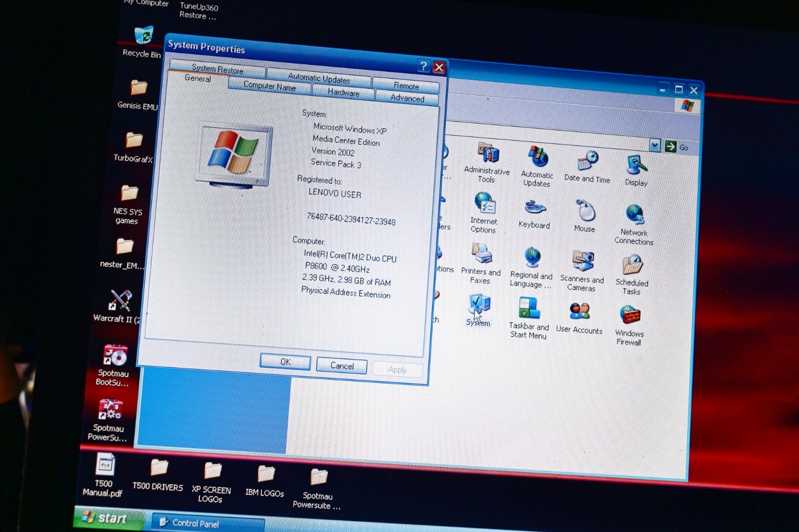Switch to the Computer Name tab

click(270, 86)
